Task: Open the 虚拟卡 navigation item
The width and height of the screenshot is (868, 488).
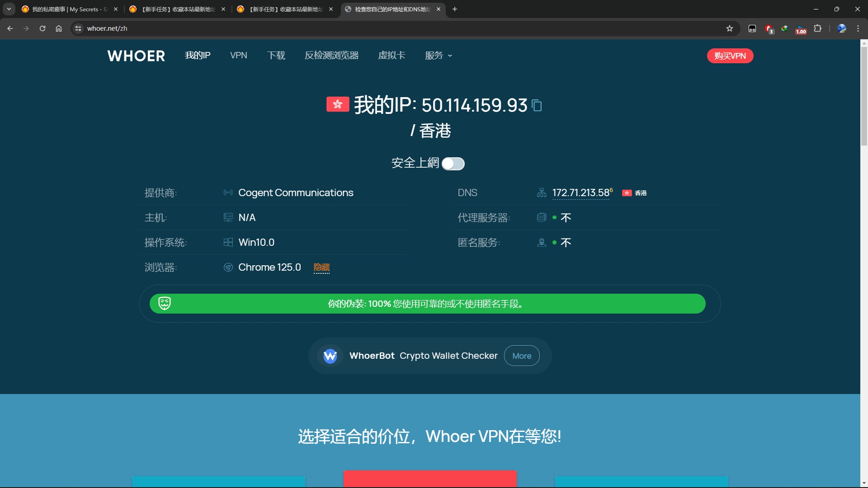Action: coord(392,56)
